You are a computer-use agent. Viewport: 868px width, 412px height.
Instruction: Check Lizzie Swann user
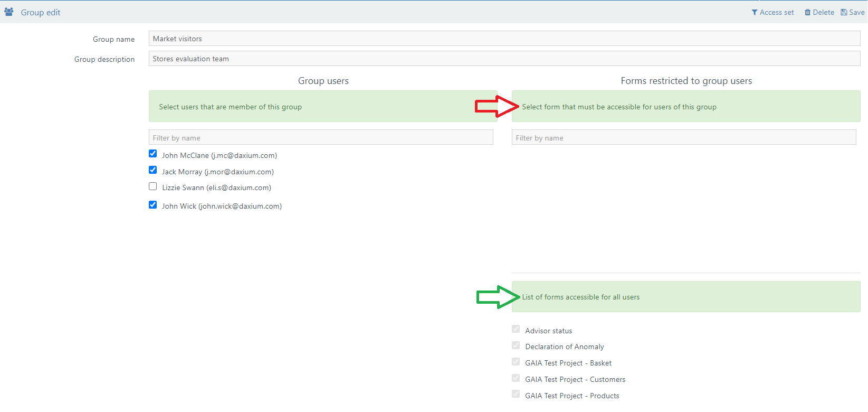[153, 186]
